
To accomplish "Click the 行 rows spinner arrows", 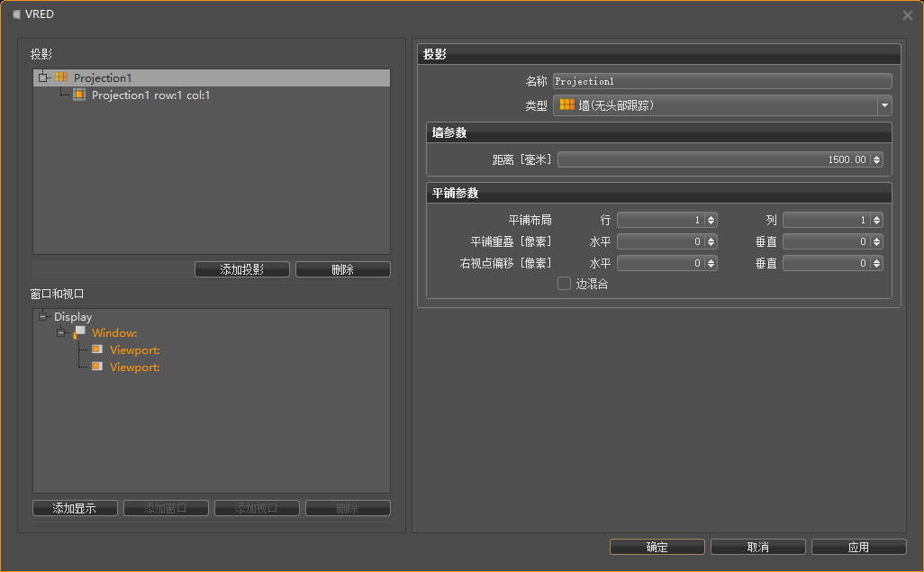I will point(711,220).
